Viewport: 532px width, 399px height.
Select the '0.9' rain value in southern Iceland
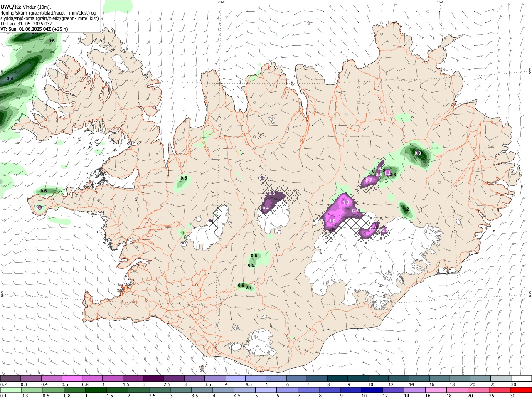(241, 285)
